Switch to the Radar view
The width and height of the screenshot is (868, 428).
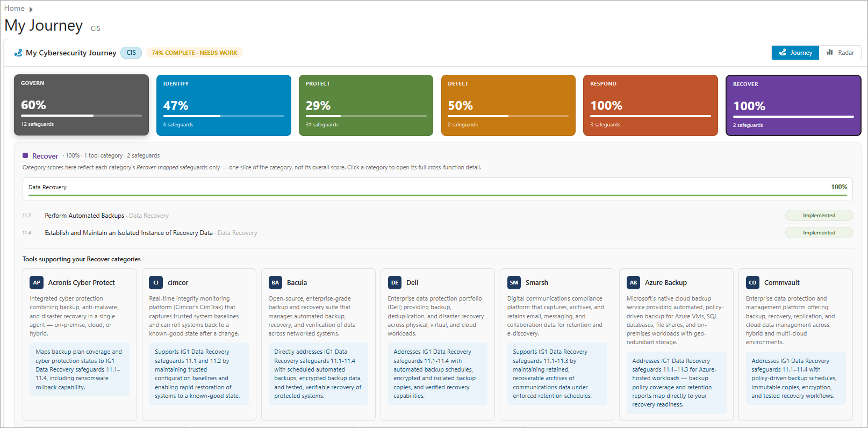pos(840,53)
